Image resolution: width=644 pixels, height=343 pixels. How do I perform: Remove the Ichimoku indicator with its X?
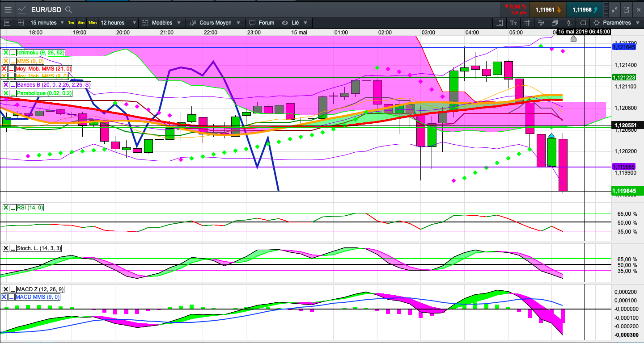[x=6, y=53]
